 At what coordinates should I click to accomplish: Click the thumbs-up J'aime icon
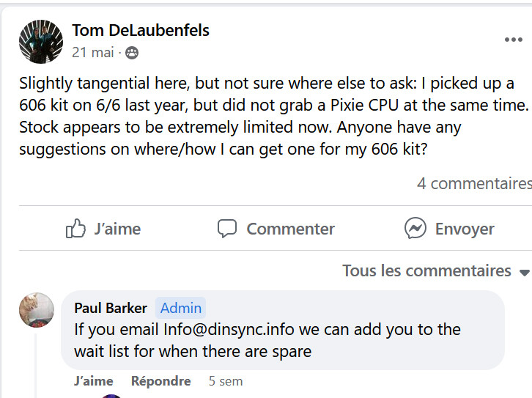[x=76, y=229]
